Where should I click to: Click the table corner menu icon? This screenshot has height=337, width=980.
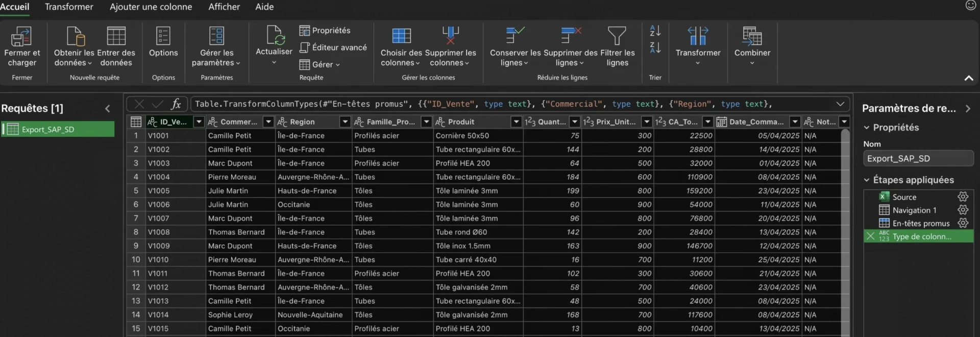tap(136, 122)
